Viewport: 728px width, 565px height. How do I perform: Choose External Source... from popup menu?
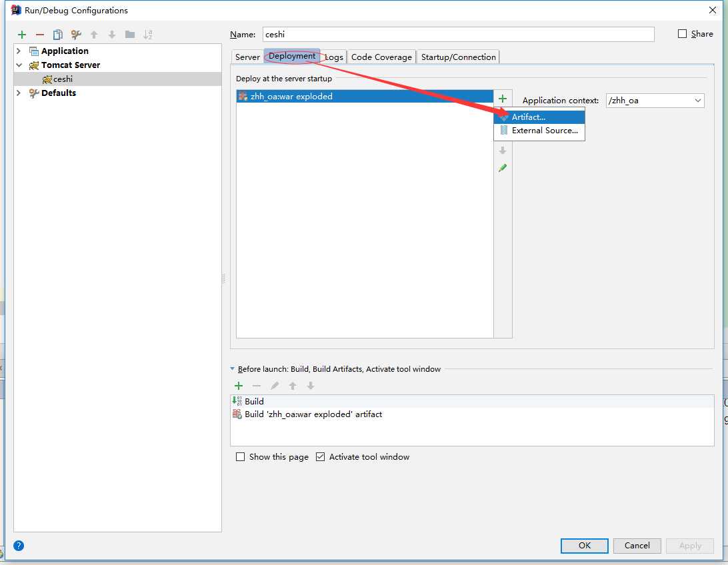click(539, 131)
